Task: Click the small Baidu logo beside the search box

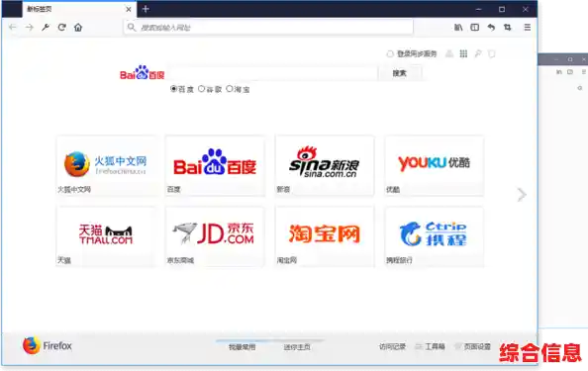Action: click(143, 72)
